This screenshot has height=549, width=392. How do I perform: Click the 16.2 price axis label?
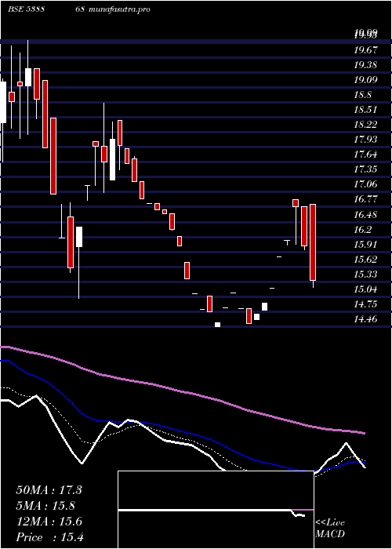tap(362, 230)
